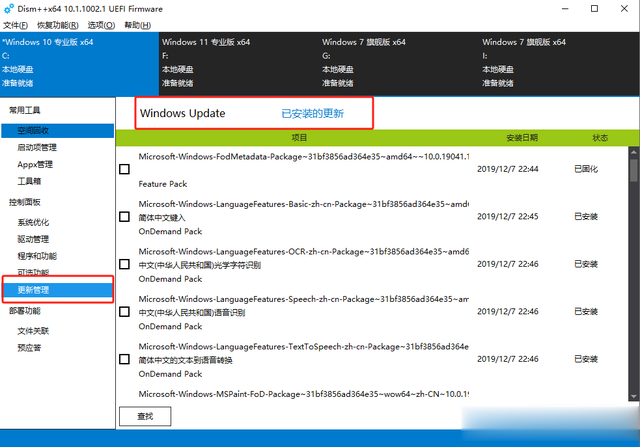Select Windows 7 旗舰版 on G: drive
The image size is (640, 447).
399,64
